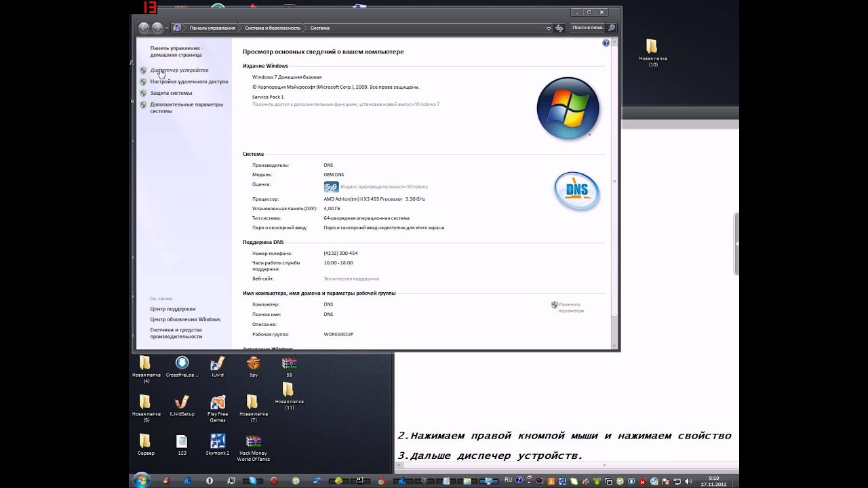Click the taskbar clock showing 9:59
Screen dimensions: 868x488
pyautogui.click(x=713, y=481)
